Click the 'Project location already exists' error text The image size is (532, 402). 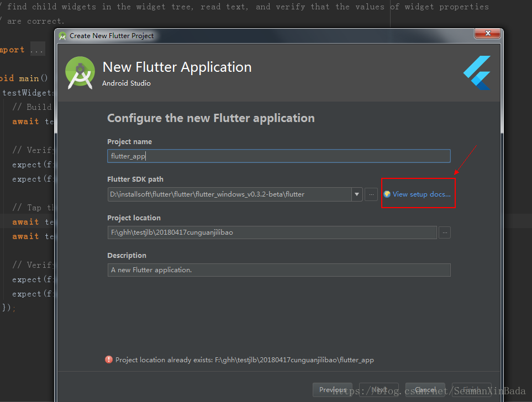click(244, 360)
